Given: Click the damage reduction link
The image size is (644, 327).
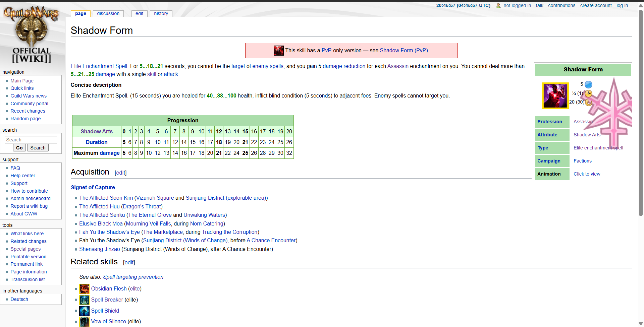Looking at the screenshot, I should point(344,66).
